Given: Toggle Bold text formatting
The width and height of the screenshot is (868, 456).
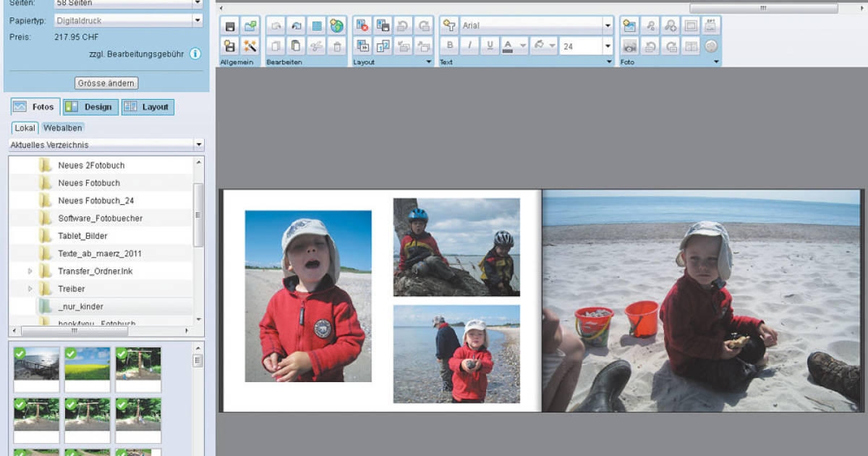Looking at the screenshot, I should pyautogui.click(x=449, y=46).
